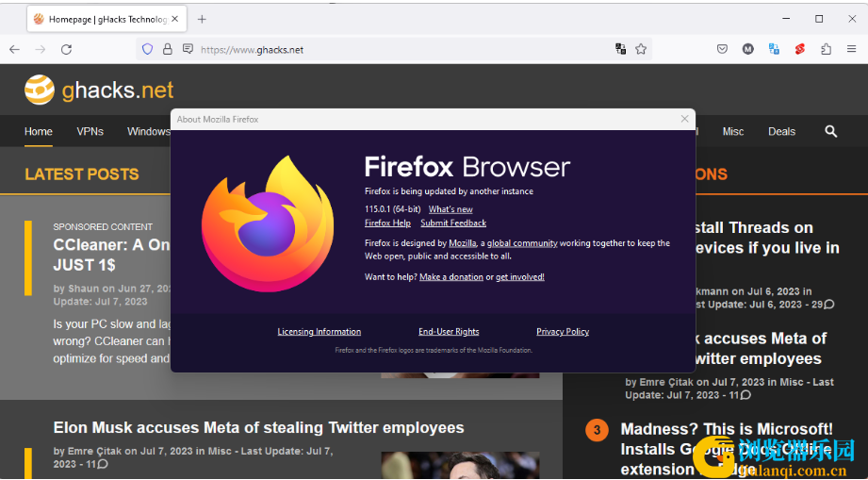Open the What's new link
The image size is (868, 480).
point(450,209)
